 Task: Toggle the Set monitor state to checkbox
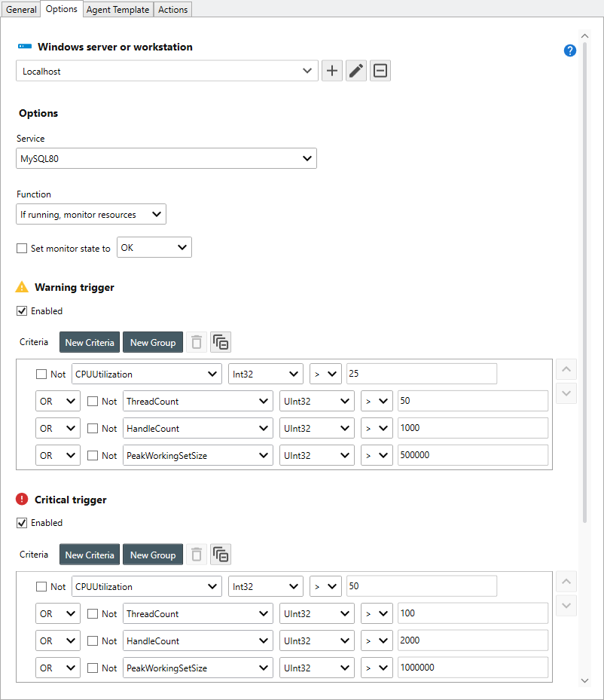click(22, 248)
